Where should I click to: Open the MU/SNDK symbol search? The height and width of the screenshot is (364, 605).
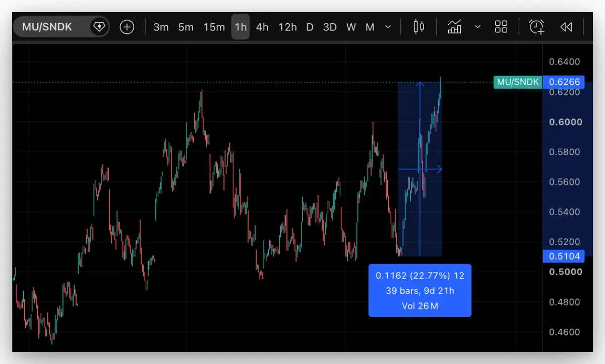click(47, 27)
